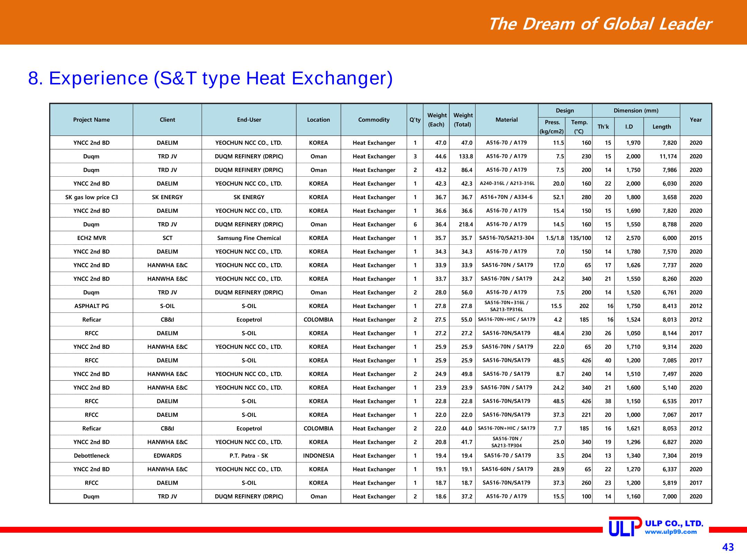Screen dimensions: 747x560
Task: Click the 'I.D' sub-header
Action: click(x=629, y=127)
